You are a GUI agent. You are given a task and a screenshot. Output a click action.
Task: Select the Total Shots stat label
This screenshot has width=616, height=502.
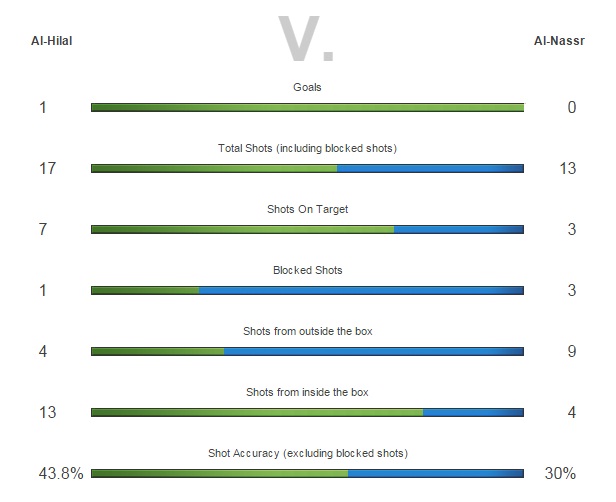[307, 148]
